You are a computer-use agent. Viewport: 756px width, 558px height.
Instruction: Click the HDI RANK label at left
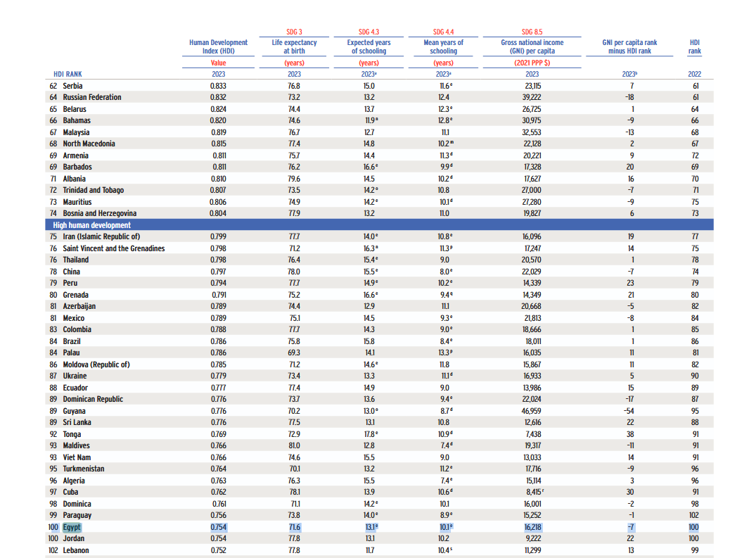tap(68, 74)
